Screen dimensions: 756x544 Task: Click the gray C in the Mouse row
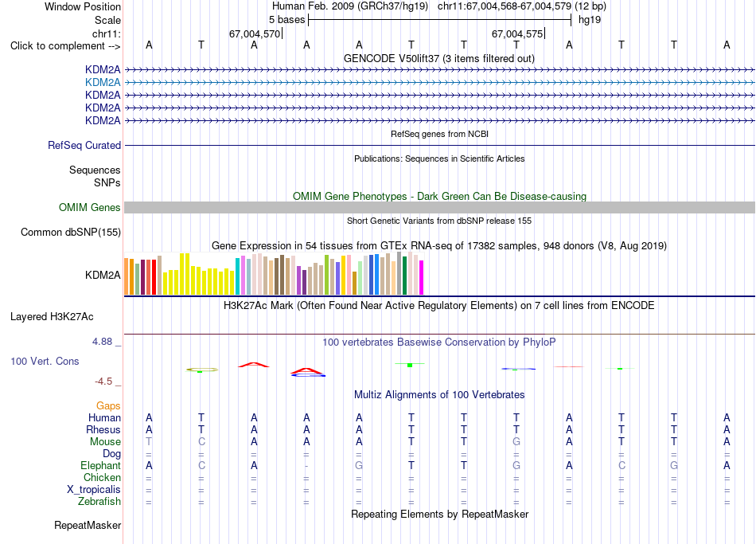pos(201,442)
